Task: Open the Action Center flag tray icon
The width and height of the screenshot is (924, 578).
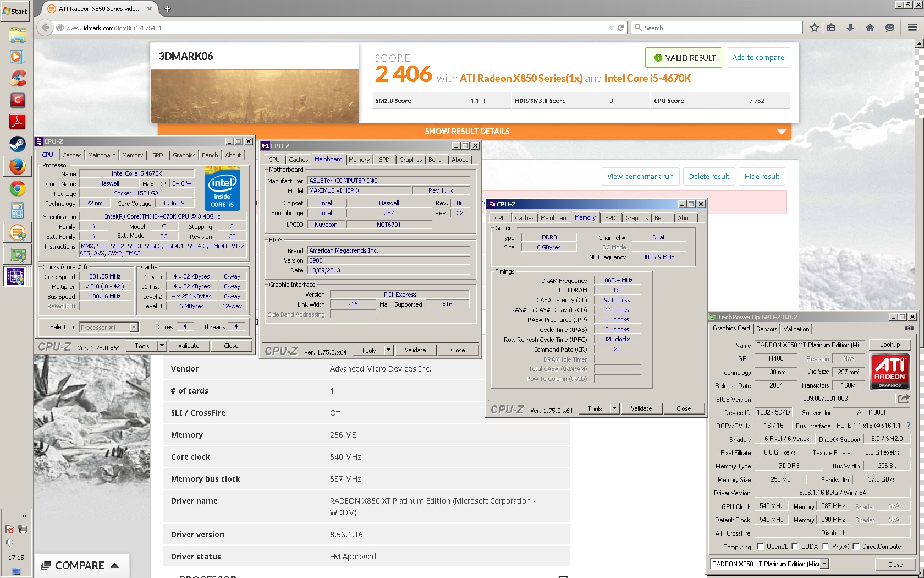Action: pos(9,529)
